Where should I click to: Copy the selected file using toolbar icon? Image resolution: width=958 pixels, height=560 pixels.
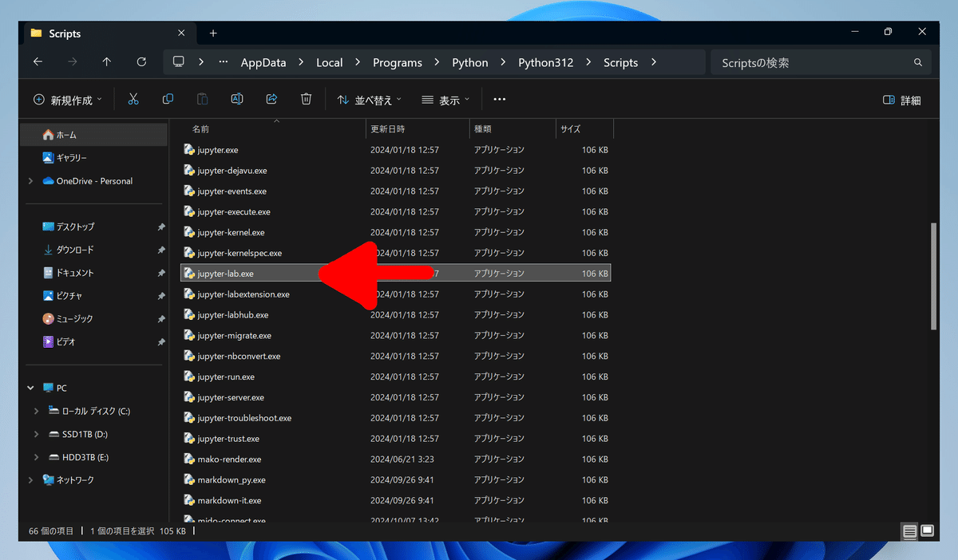(x=168, y=99)
